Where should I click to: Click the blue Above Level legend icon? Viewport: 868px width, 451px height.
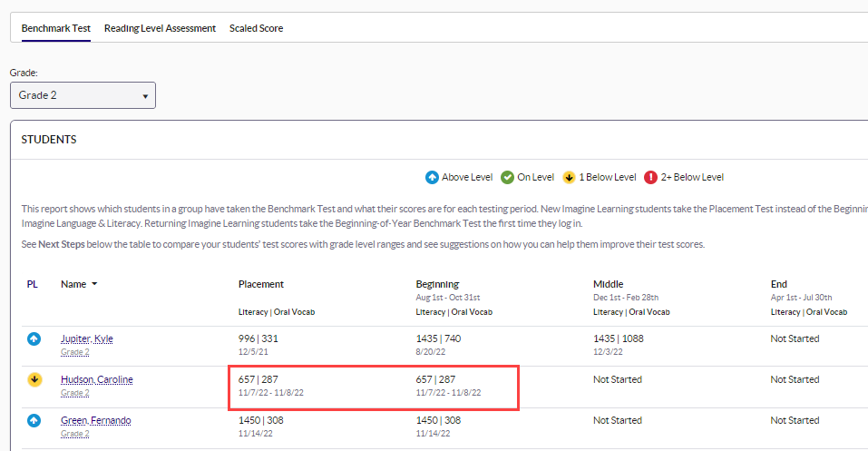pos(432,177)
